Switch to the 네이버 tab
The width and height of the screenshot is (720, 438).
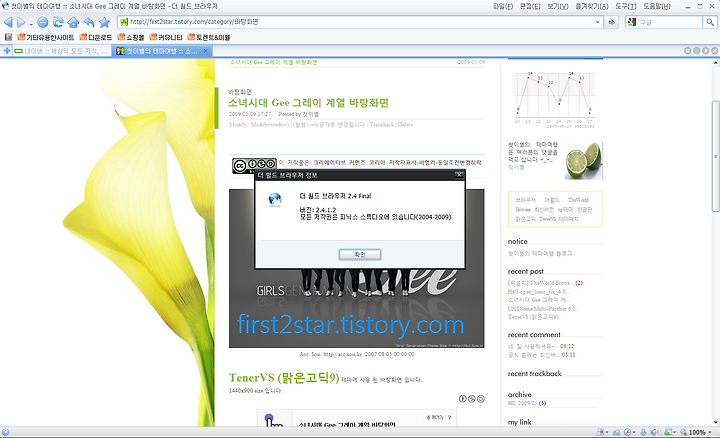point(62,51)
